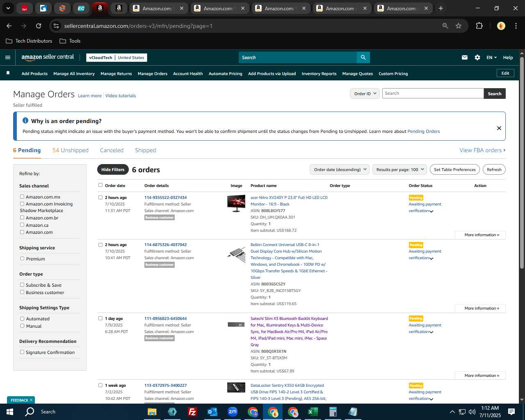
Task: Expand More information for acer Nitro order
Action: 480,235
